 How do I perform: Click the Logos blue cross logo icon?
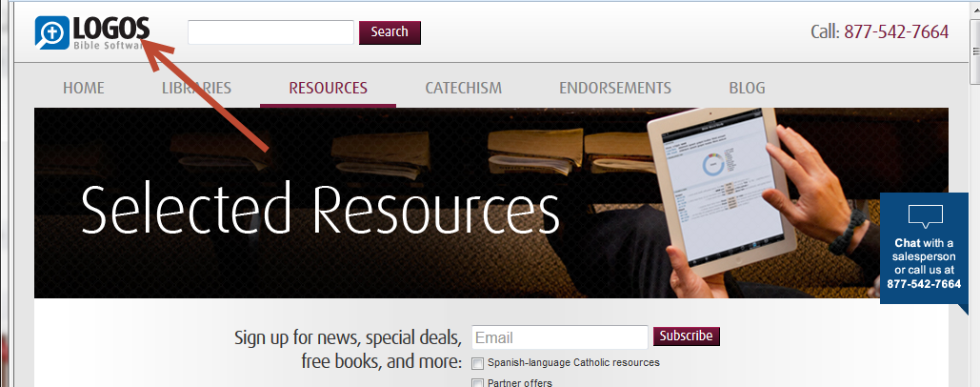pyautogui.click(x=51, y=33)
